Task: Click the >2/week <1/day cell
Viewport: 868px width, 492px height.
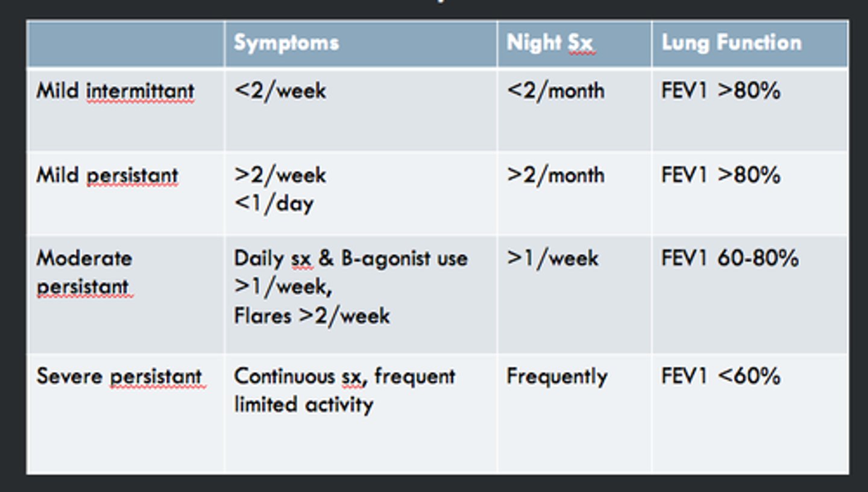Action: click(280, 189)
